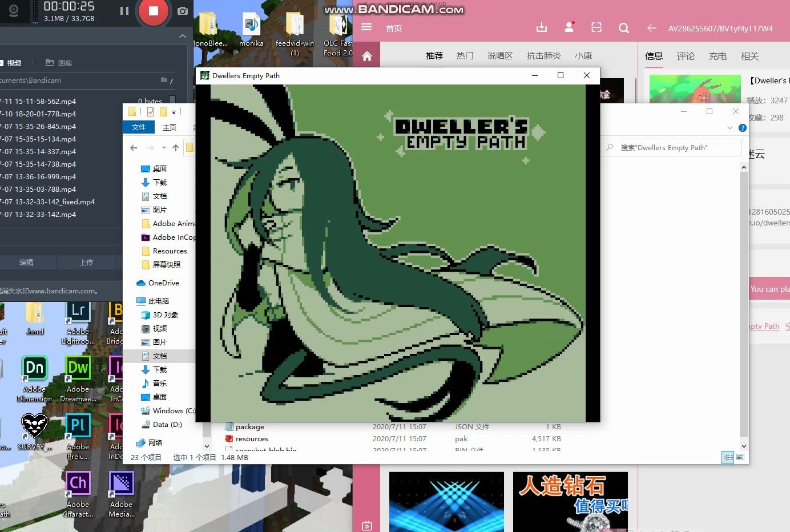Navigate back in File Explorer
The height and width of the screenshot is (532, 790).
tap(134, 148)
